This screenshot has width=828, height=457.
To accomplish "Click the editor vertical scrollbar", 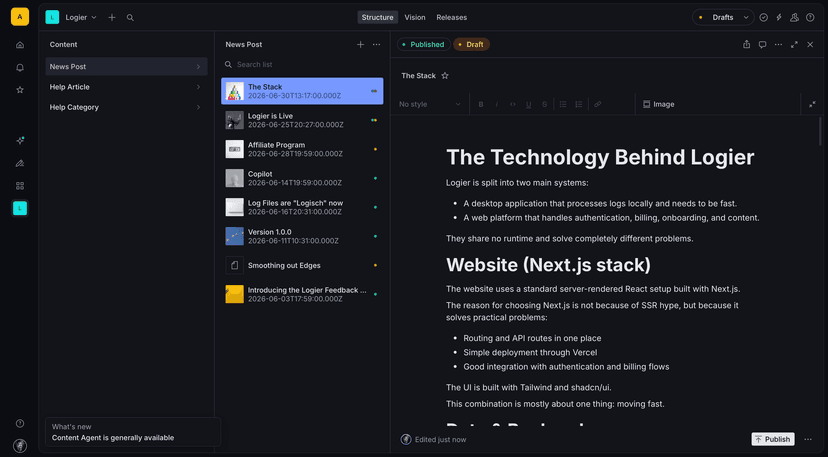I will 820,131.
